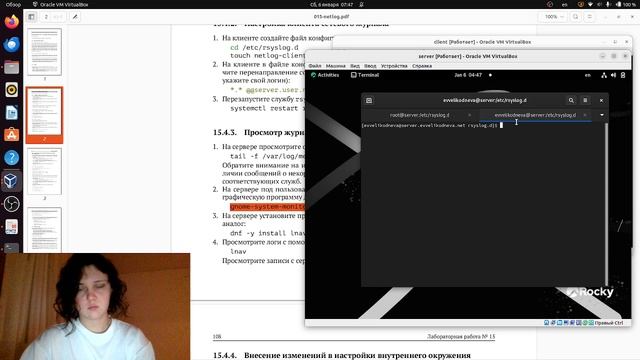Click the guest network status icon

click(604, 75)
